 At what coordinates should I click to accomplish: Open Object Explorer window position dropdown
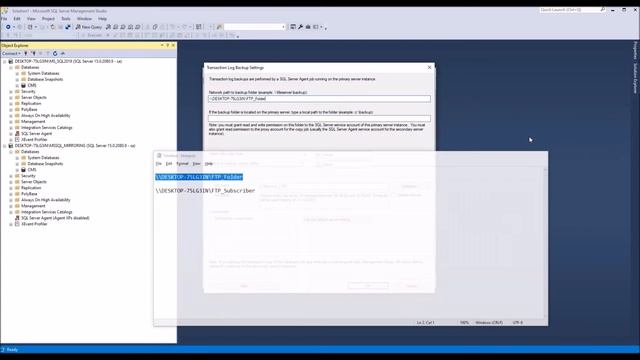click(x=162, y=45)
